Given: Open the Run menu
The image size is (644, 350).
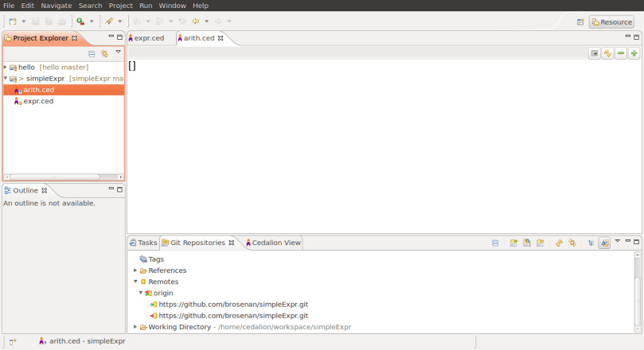Looking at the screenshot, I should click(x=146, y=6).
